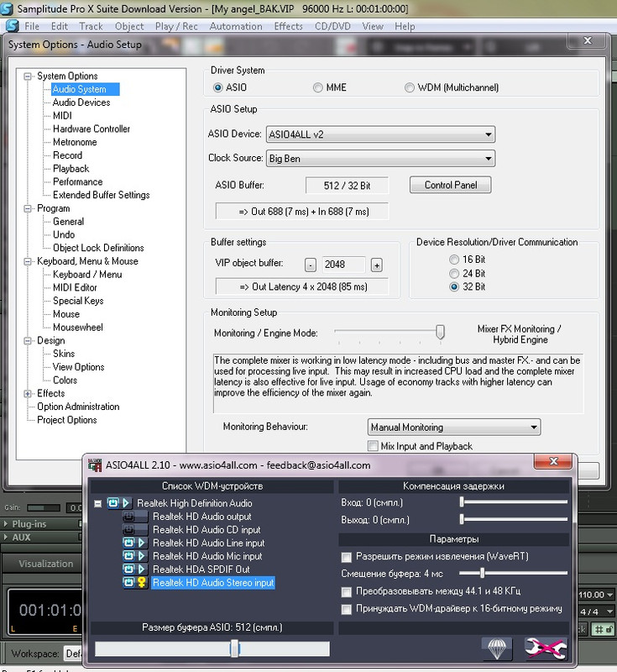Enable the WaveRT pull mode checkbox
617x672 pixels.
[x=347, y=557]
